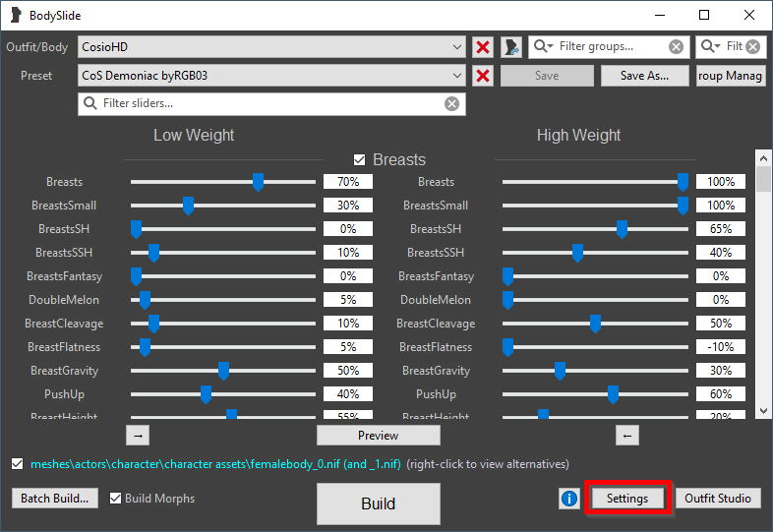Open the Group Manager button
773x532 pixels.
pyautogui.click(x=731, y=76)
